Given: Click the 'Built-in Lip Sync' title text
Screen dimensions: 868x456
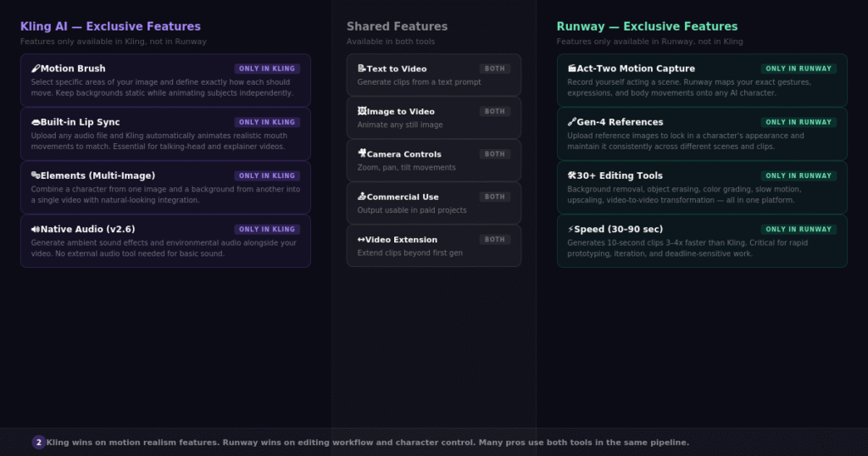Looking at the screenshot, I should coord(81,122).
